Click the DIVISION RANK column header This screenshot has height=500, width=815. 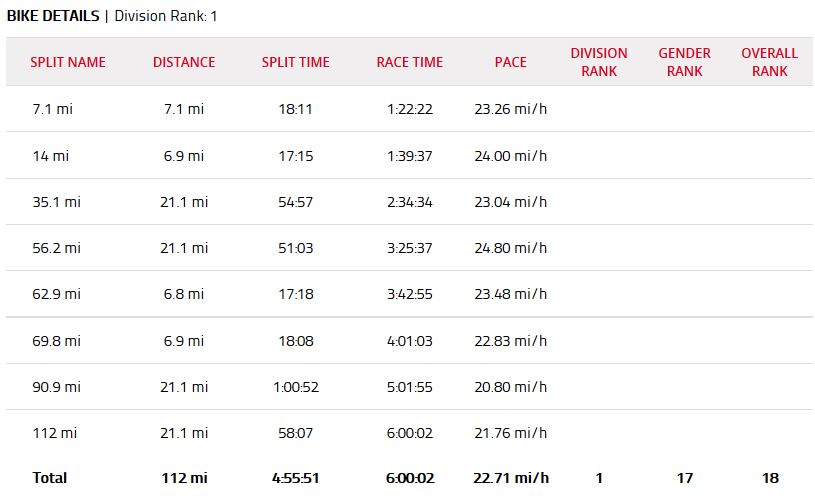point(599,62)
